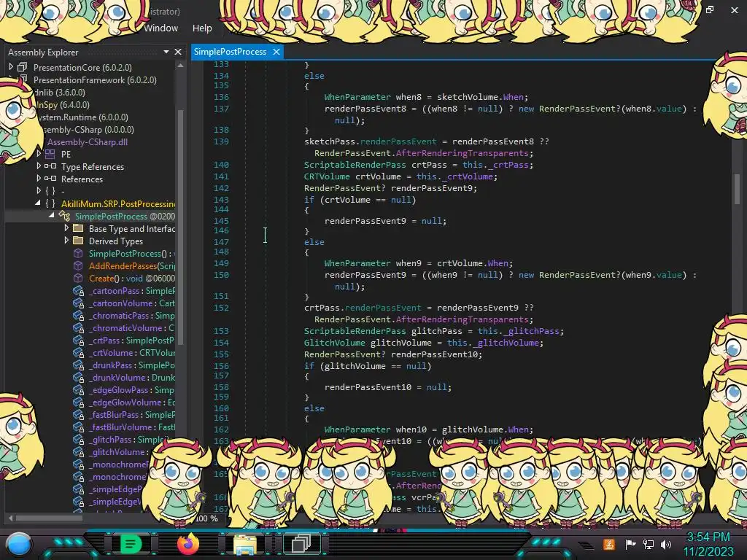Select the SimplePostProcess tab
The image size is (747, 560).
click(230, 52)
